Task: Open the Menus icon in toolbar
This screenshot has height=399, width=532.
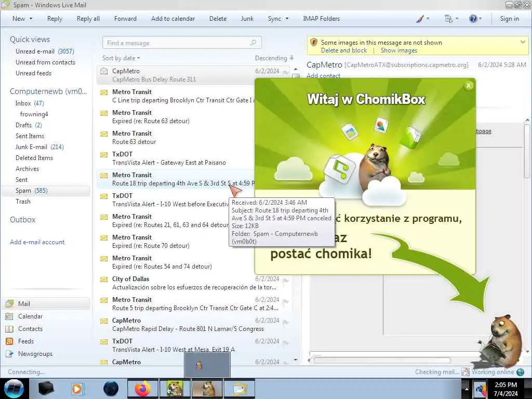Action: point(448,19)
